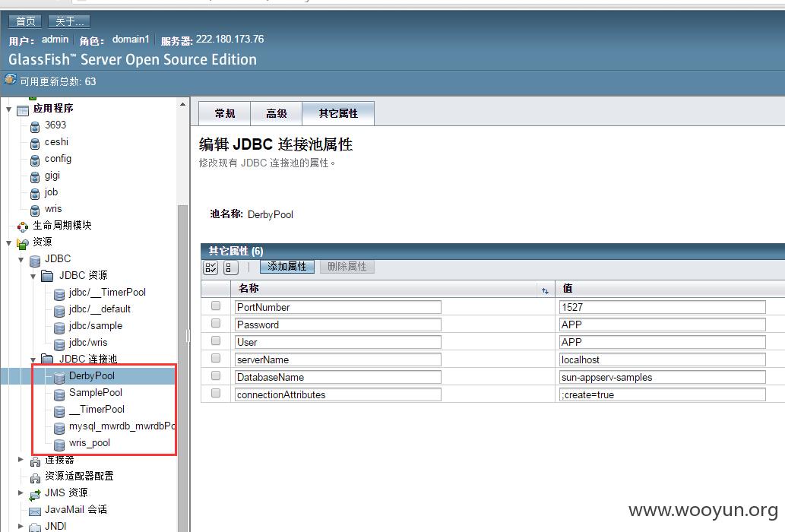
Task: Click the tree scrollbar up arrow
Action: (x=182, y=104)
